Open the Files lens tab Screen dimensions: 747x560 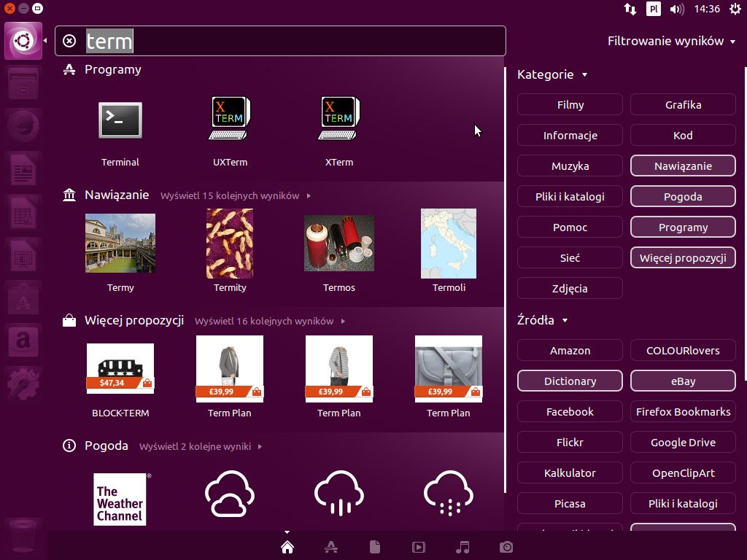click(x=374, y=547)
